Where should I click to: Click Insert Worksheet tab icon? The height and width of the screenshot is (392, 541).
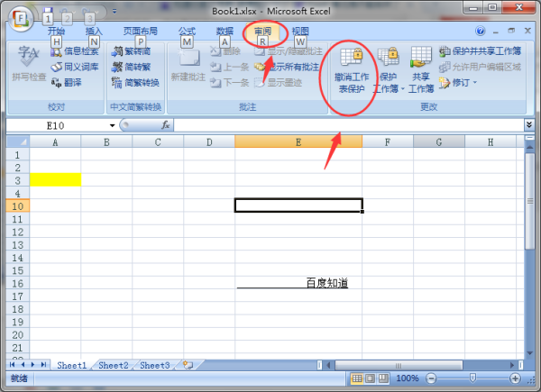tap(188, 365)
